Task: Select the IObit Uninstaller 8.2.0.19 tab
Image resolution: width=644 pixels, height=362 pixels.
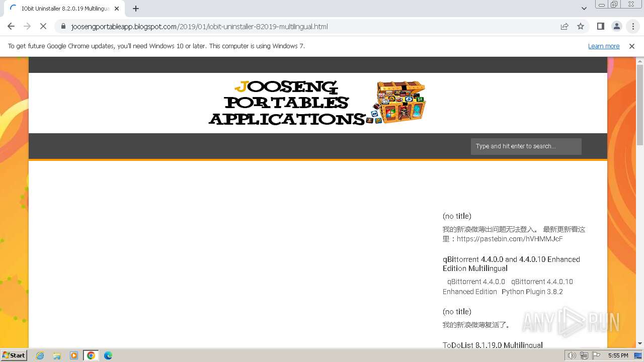Action: coord(65,9)
